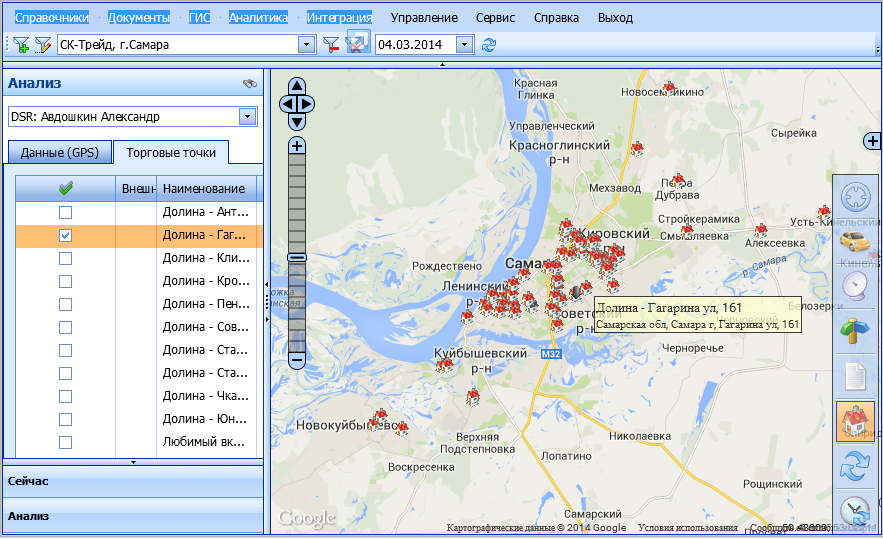This screenshot has width=883, height=539.
Task: Pan the map up with the arrow control
Action: pyautogui.click(x=297, y=86)
